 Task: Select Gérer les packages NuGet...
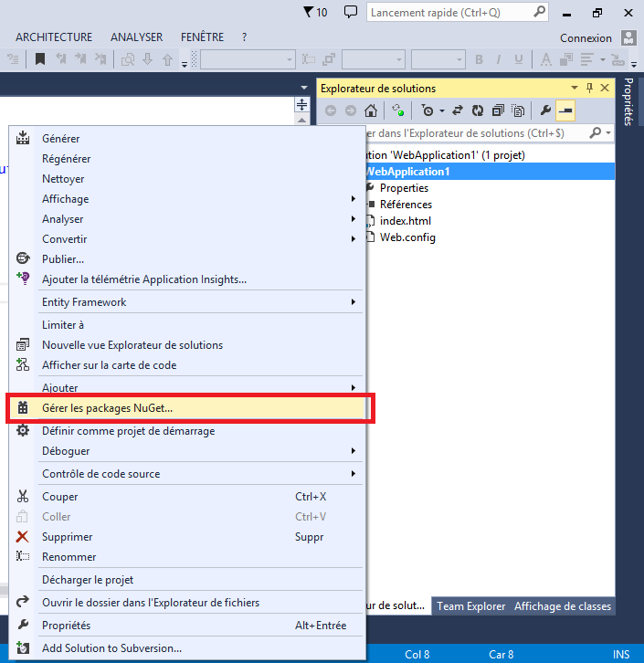pos(187,408)
